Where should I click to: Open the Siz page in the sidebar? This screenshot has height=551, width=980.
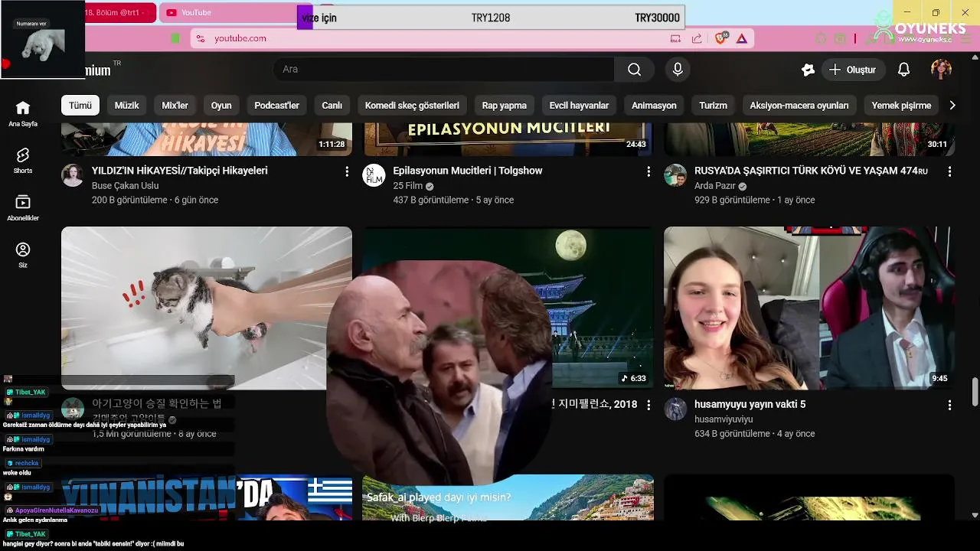pyautogui.click(x=23, y=255)
